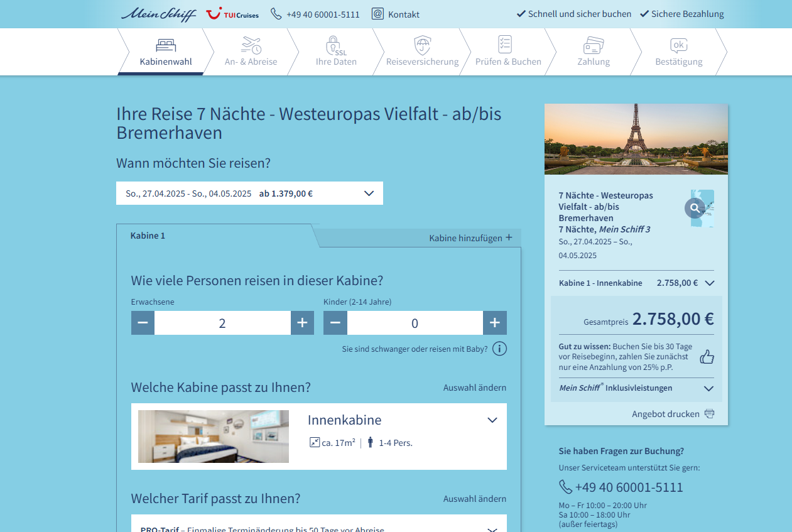
Task: Collapse the Innenkabine details chevron
Action: (492, 420)
